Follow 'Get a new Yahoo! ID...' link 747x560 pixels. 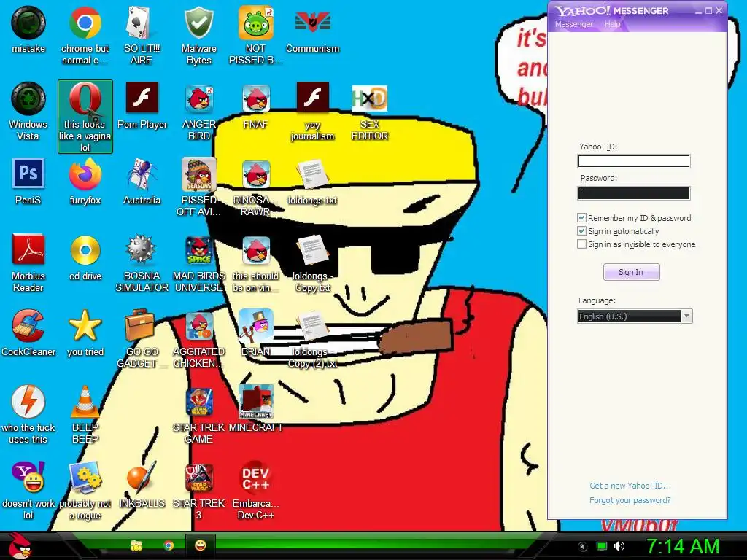pyautogui.click(x=630, y=486)
